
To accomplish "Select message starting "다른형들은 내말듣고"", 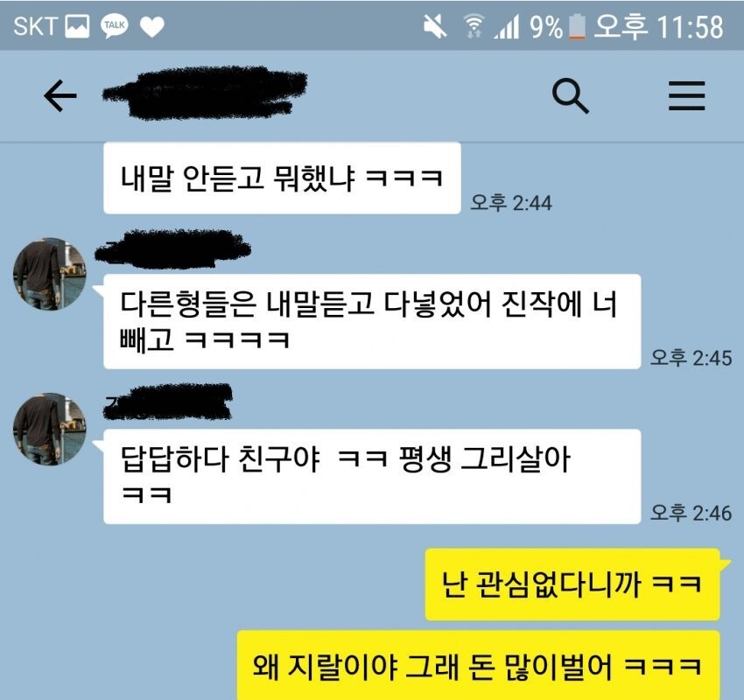I will [372, 321].
